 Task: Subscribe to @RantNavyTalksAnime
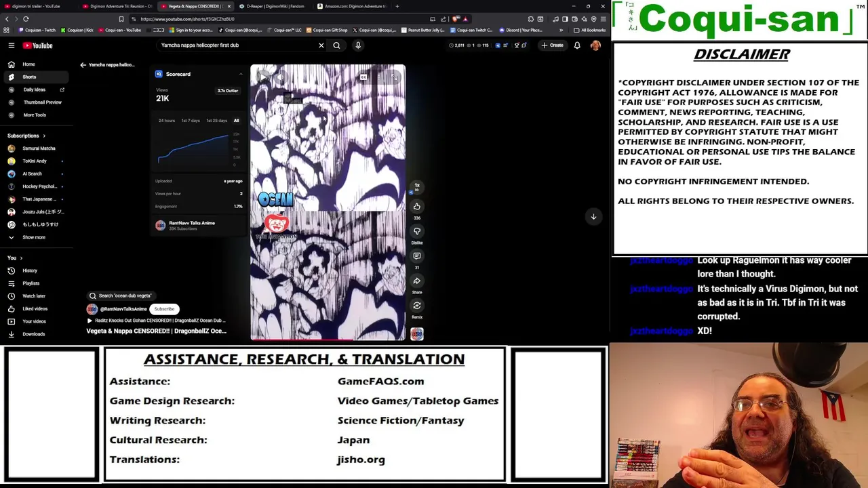[164, 309]
